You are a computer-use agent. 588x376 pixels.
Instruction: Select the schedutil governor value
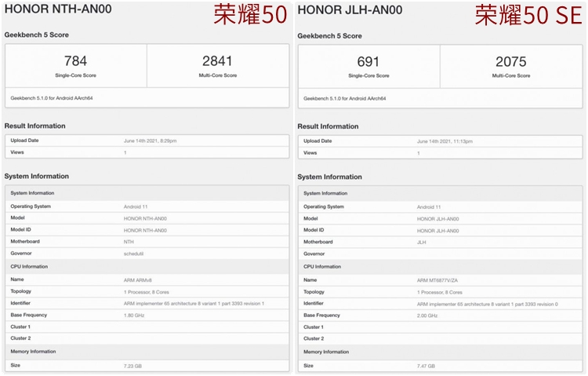click(x=133, y=254)
